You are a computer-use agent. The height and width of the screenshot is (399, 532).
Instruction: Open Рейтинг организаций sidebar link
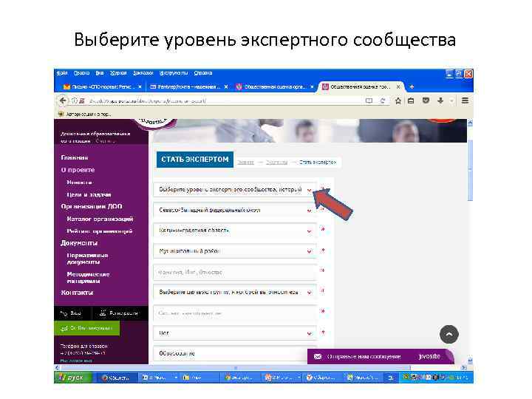(100, 231)
